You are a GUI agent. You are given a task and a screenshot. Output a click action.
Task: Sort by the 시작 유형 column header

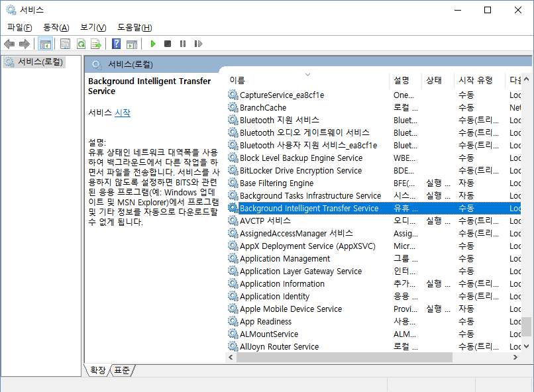(x=476, y=80)
